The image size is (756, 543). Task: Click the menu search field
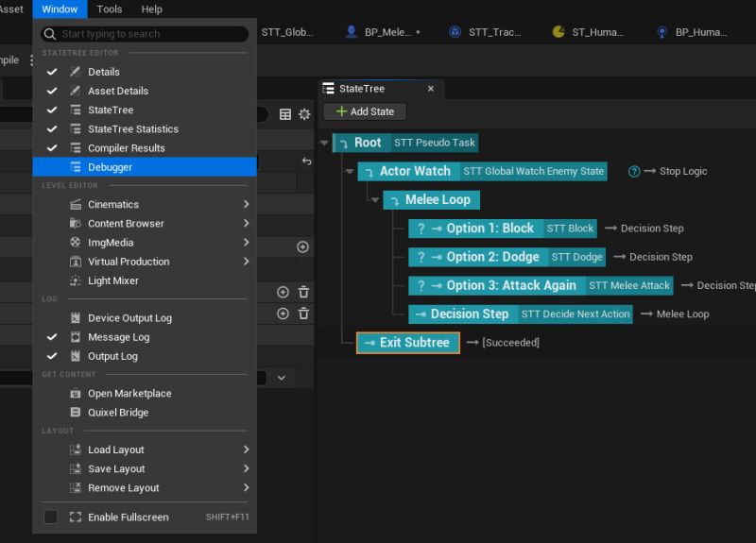click(x=145, y=34)
